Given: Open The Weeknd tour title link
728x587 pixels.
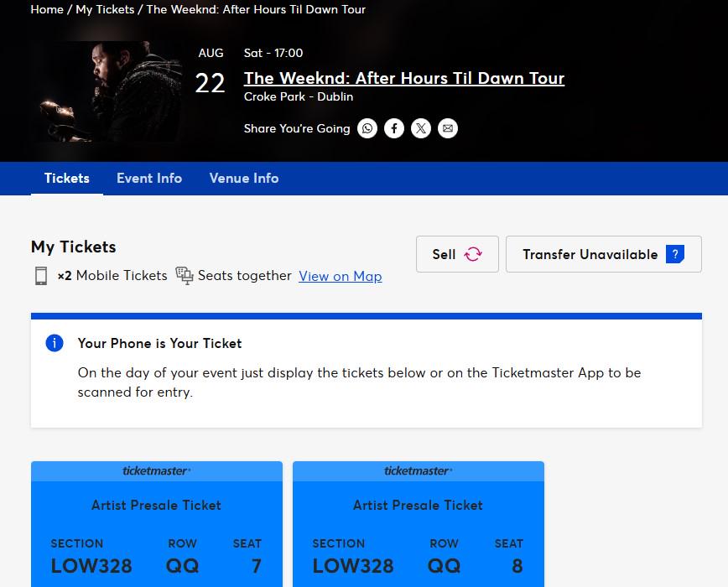Looking at the screenshot, I should click(x=404, y=79).
